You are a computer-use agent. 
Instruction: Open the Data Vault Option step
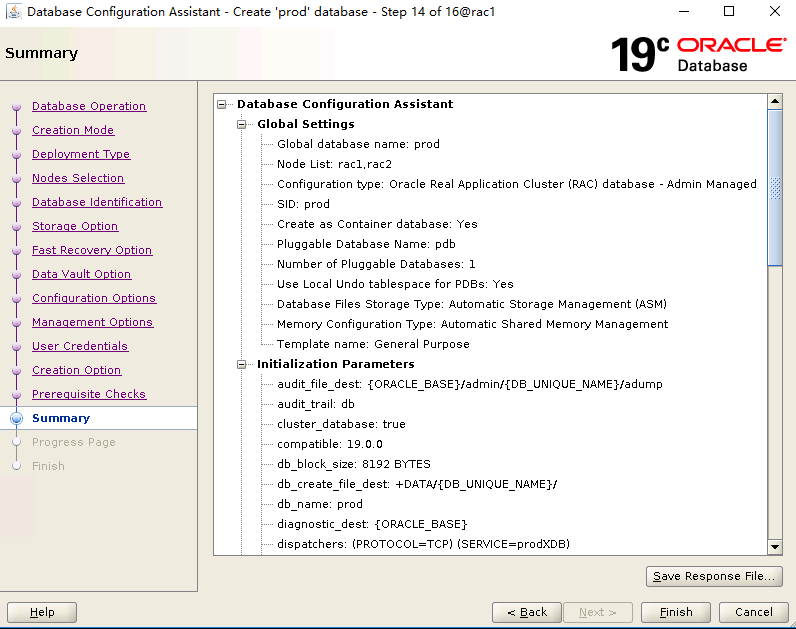[82, 274]
